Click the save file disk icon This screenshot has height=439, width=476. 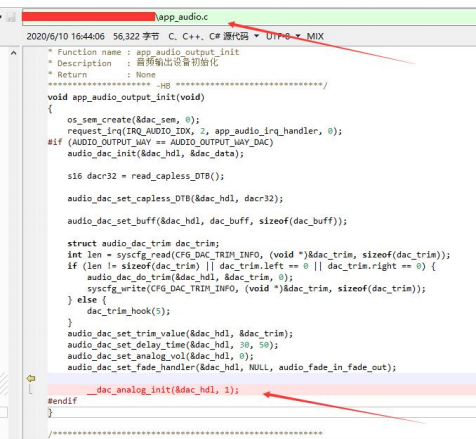coord(11,17)
